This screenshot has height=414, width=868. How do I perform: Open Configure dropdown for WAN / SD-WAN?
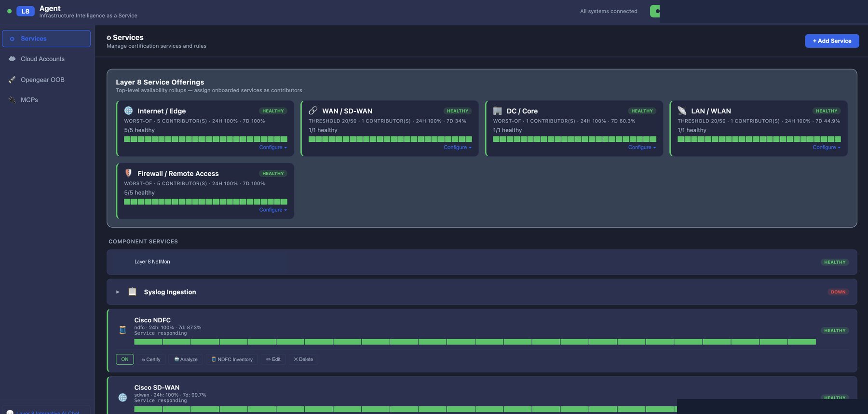coord(458,147)
